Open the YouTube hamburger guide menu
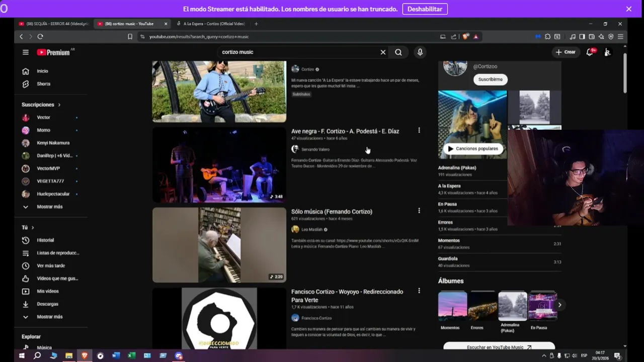 tap(26, 52)
